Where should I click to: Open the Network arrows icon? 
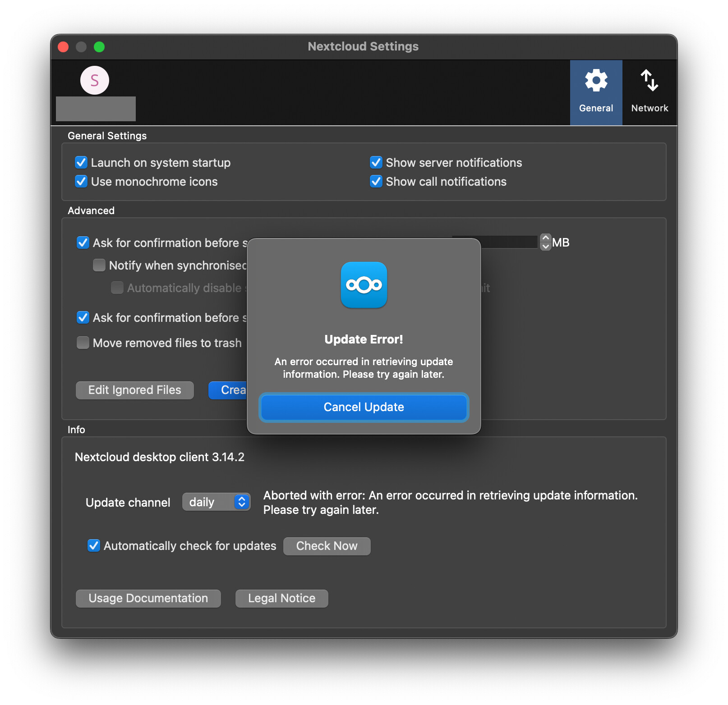point(649,81)
